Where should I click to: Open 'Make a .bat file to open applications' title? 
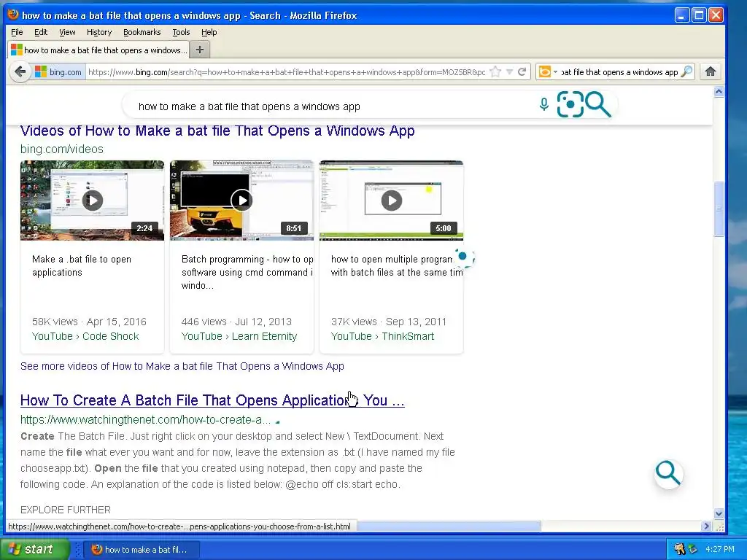[82, 265]
